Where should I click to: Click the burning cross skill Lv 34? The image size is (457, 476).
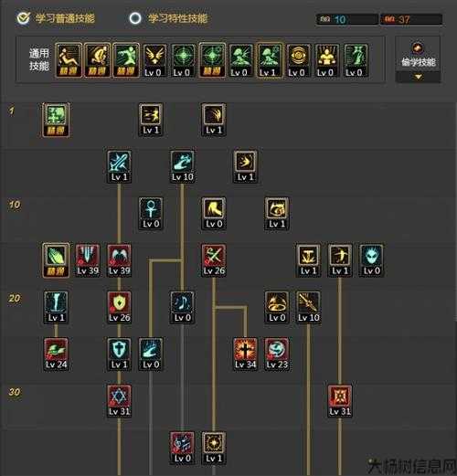click(245, 354)
